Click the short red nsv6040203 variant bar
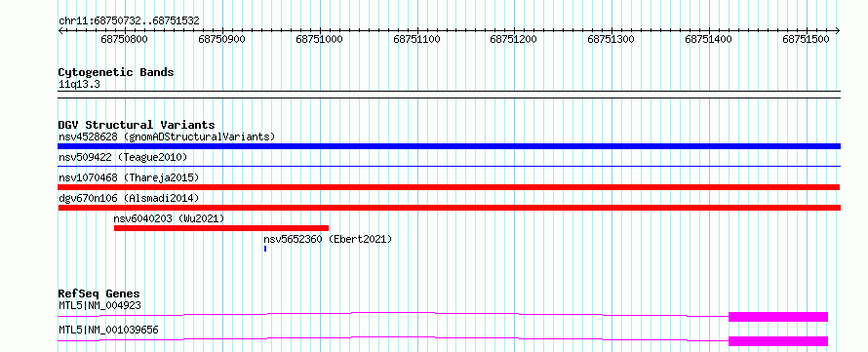Viewport: 868px width, 352px height. pos(221,228)
